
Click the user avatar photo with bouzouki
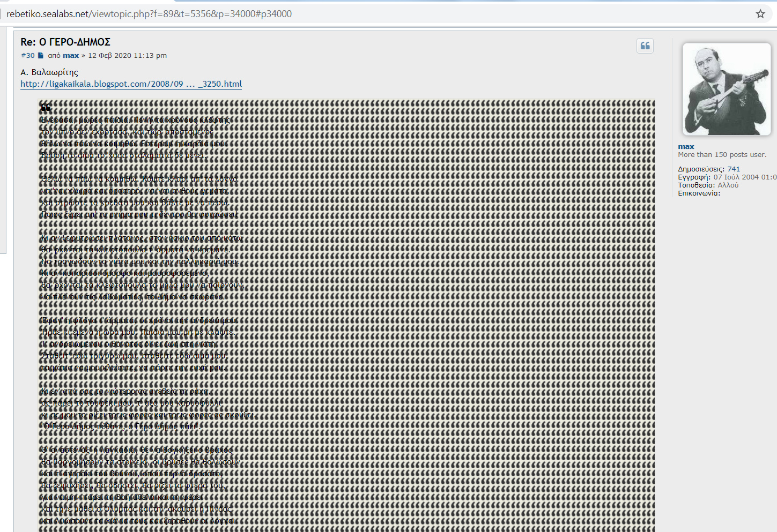pos(727,89)
